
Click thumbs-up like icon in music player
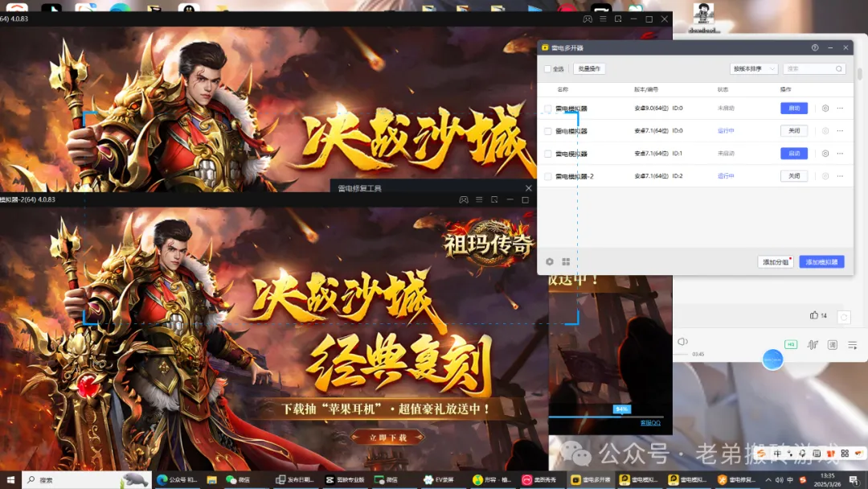tap(813, 315)
